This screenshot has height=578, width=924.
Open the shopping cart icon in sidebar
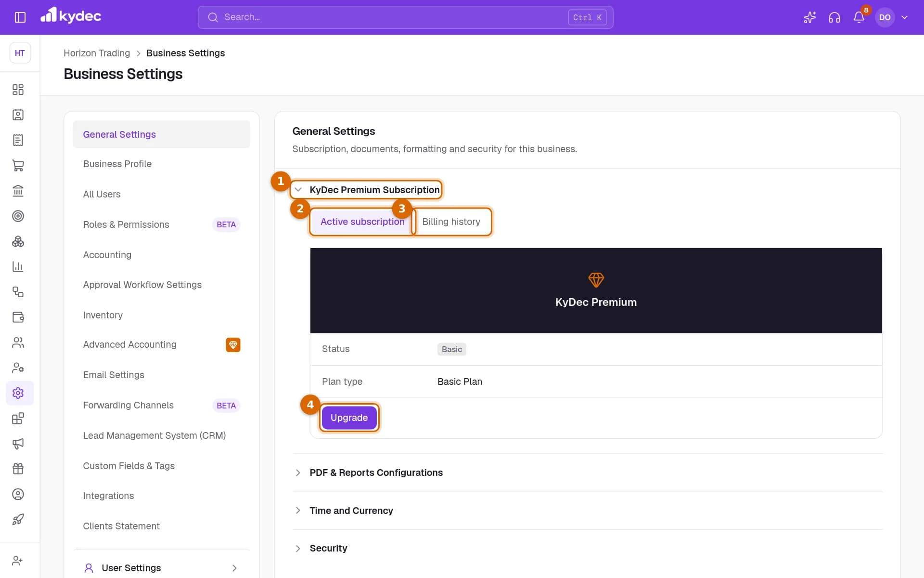point(18,165)
